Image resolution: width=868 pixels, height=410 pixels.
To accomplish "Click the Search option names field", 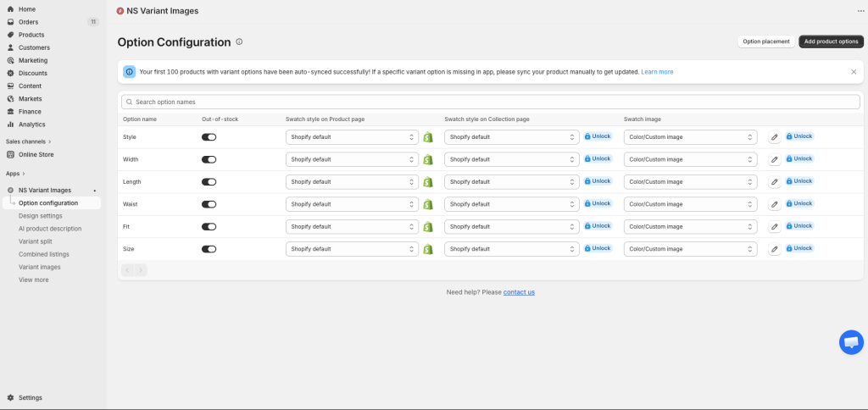I will point(490,102).
